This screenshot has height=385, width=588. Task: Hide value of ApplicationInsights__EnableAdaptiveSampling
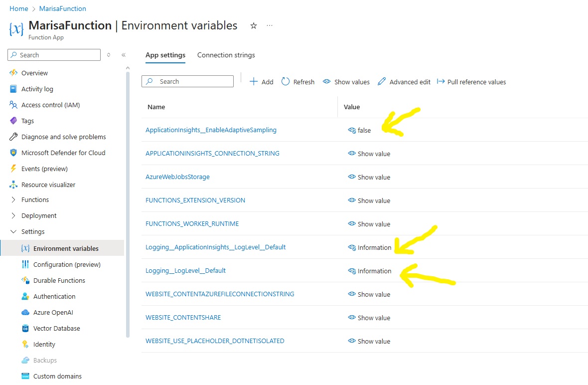click(x=352, y=130)
